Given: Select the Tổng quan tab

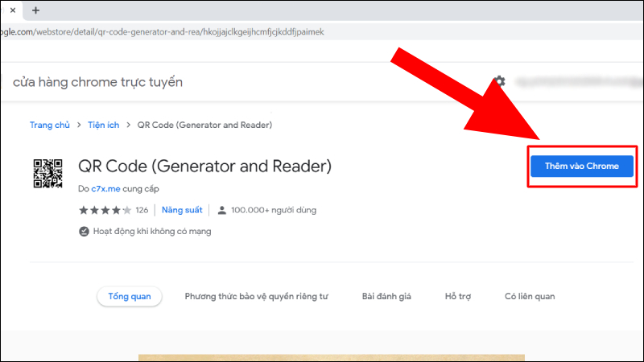Looking at the screenshot, I should click(x=130, y=296).
